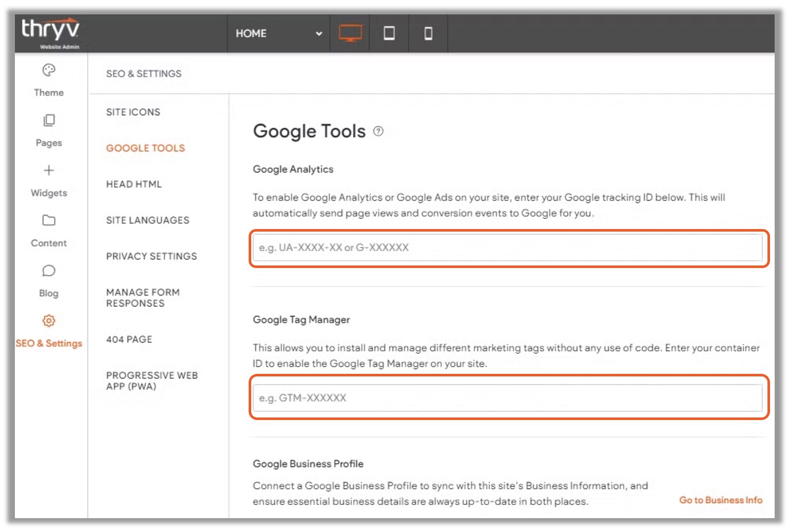Open the Theme palette icon
Viewport: 788px width, 532px height.
(49, 70)
